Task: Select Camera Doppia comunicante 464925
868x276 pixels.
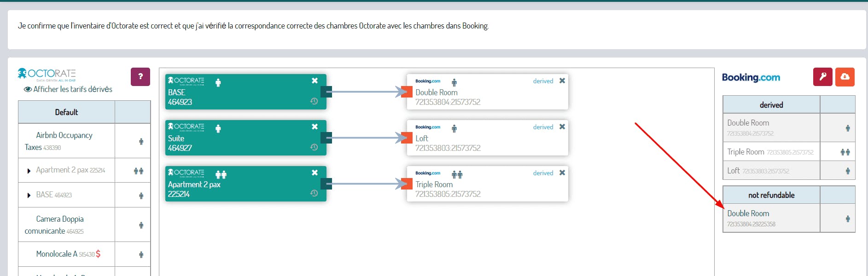Action: (x=67, y=224)
